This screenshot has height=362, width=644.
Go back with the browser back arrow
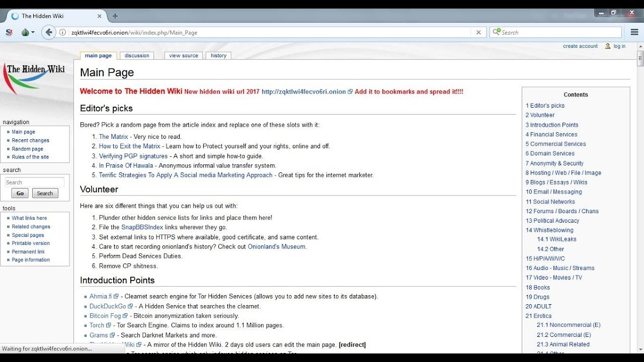coord(48,32)
